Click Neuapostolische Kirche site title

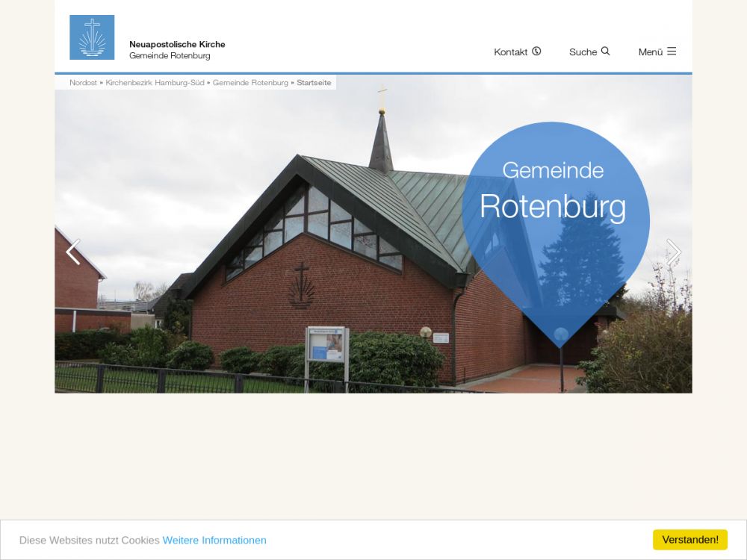(x=177, y=44)
